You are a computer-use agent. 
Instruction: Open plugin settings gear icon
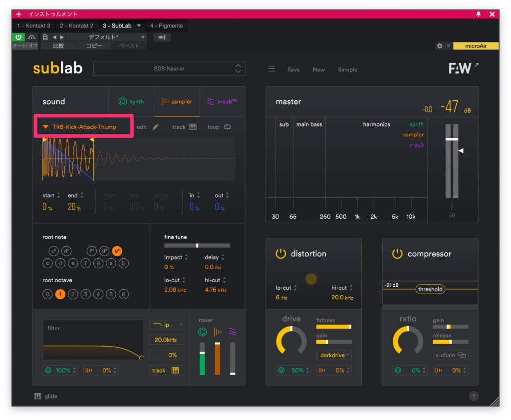[439, 46]
